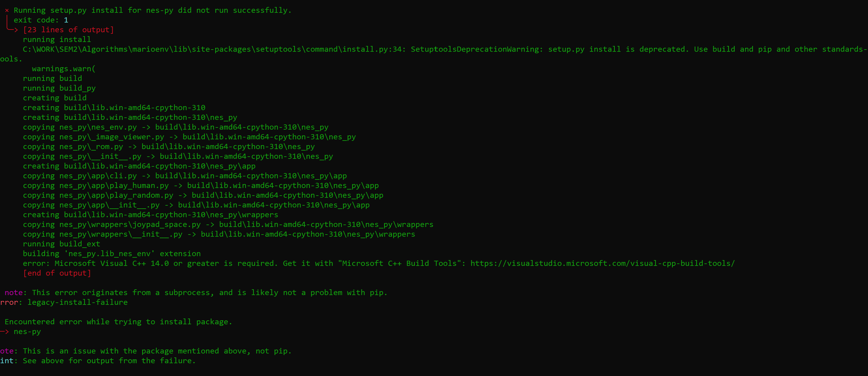Click the "warnings.warn(" line
Viewport: 868px width, 376px height.
tap(64, 69)
